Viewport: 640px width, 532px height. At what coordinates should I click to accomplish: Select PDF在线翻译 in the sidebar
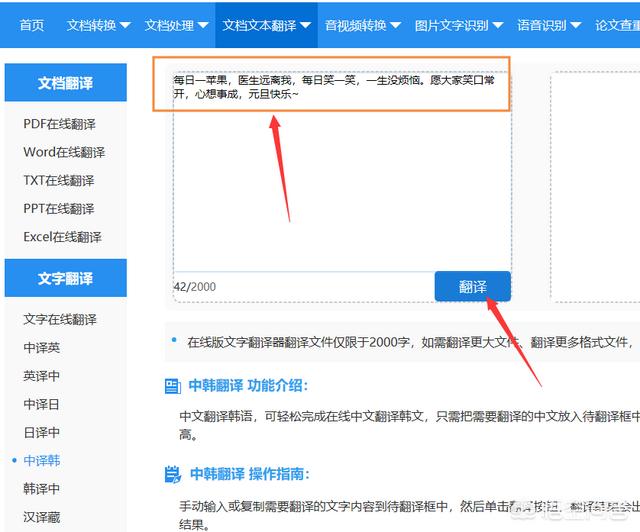coord(59,124)
